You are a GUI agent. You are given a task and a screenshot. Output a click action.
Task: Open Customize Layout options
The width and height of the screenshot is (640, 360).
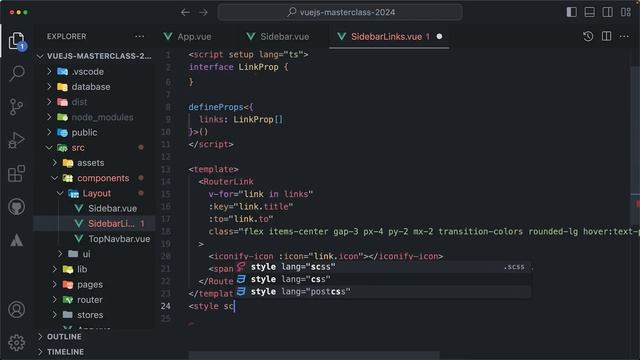click(626, 12)
